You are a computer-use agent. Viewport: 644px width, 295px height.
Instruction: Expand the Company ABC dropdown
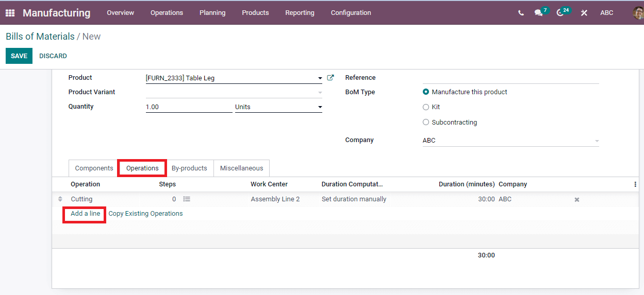pyautogui.click(x=597, y=141)
